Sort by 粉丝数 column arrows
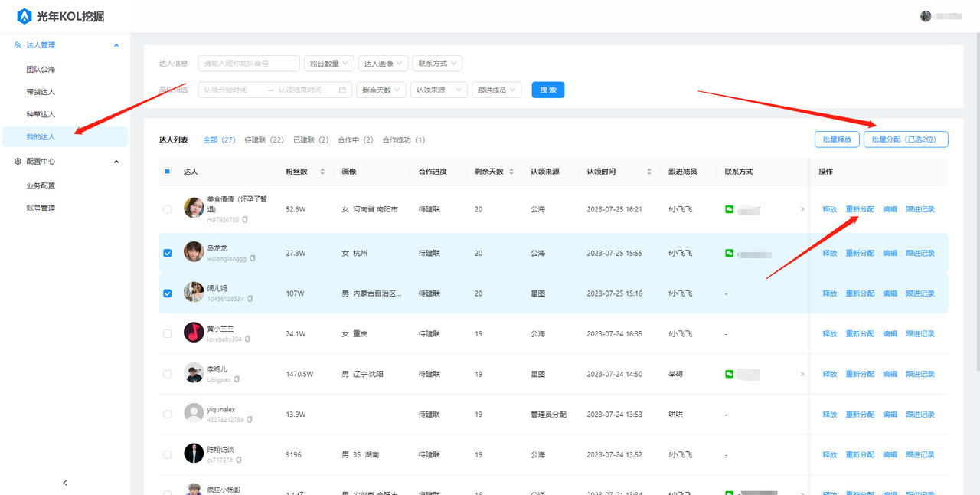Viewport: 980px width, 495px height. [322, 172]
